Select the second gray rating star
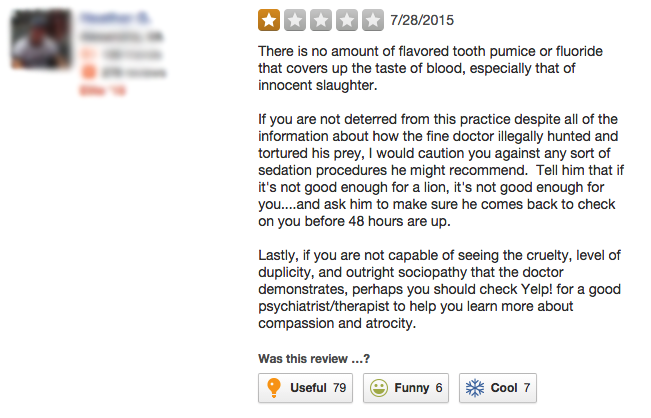The height and width of the screenshot is (418, 651). 295,19
